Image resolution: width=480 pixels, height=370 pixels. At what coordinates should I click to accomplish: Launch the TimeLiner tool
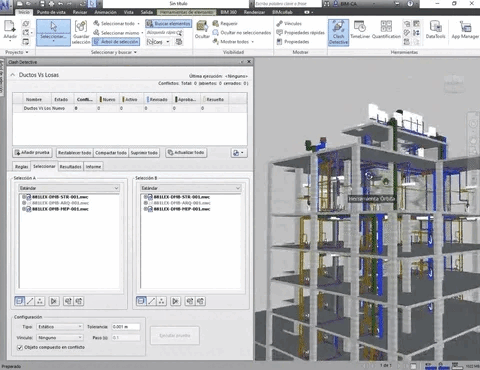[360, 30]
